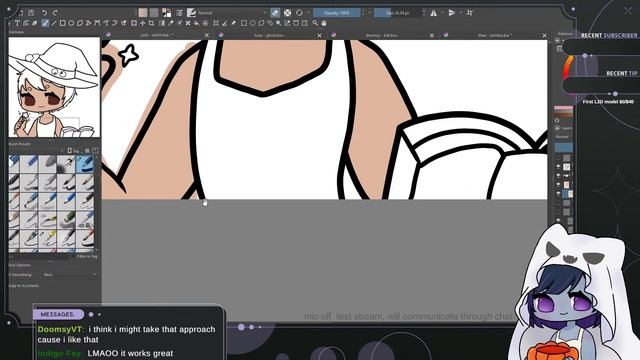Image resolution: width=640 pixels, height=360 pixels.
Task: Click the Overview docker witch thumbnail
Action: 54,87
